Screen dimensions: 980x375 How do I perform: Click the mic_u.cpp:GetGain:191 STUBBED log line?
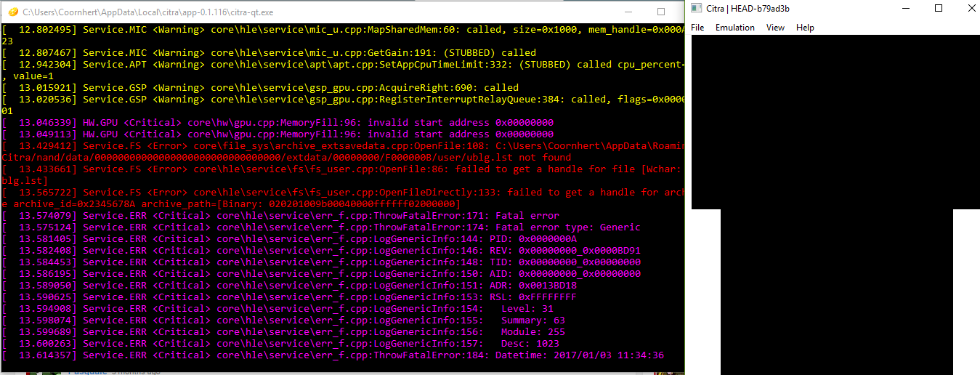(269, 53)
